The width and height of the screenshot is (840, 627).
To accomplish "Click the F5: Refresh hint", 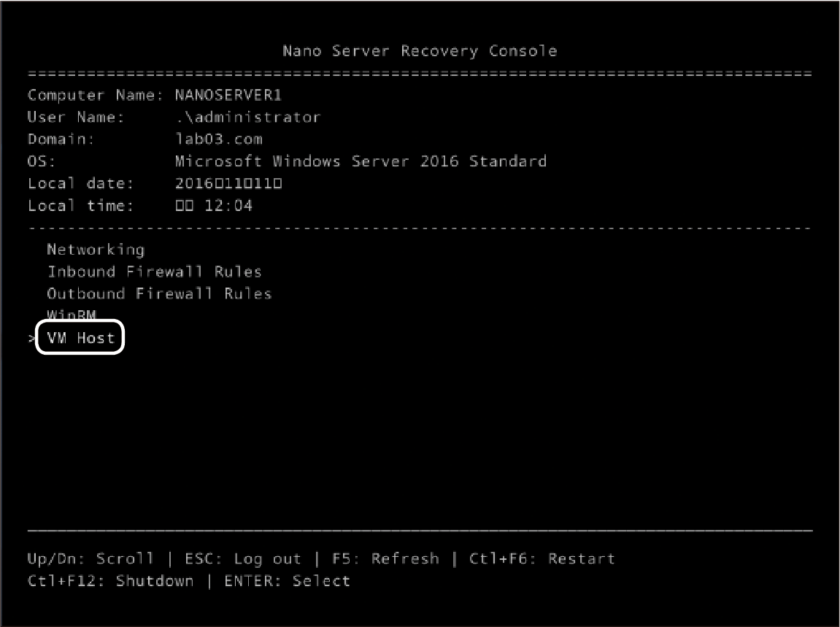I will point(385,559).
